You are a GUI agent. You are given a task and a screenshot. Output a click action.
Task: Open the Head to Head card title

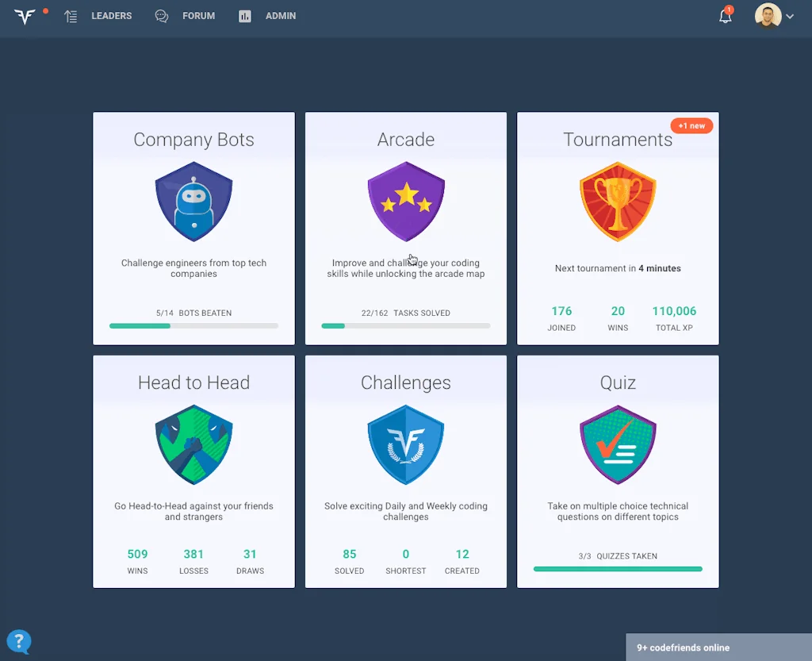pyautogui.click(x=193, y=382)
